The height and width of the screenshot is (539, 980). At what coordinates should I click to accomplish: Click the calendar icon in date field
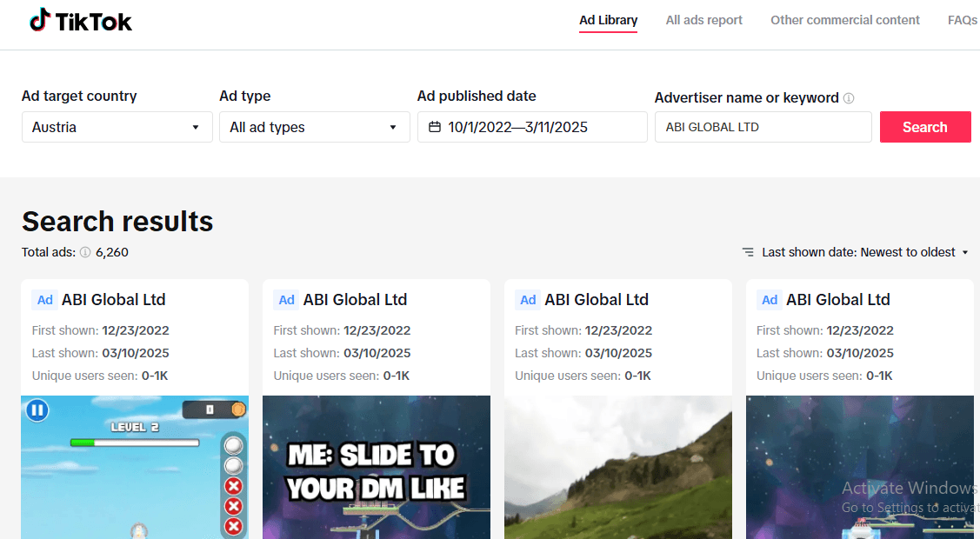tap(435, 128)
